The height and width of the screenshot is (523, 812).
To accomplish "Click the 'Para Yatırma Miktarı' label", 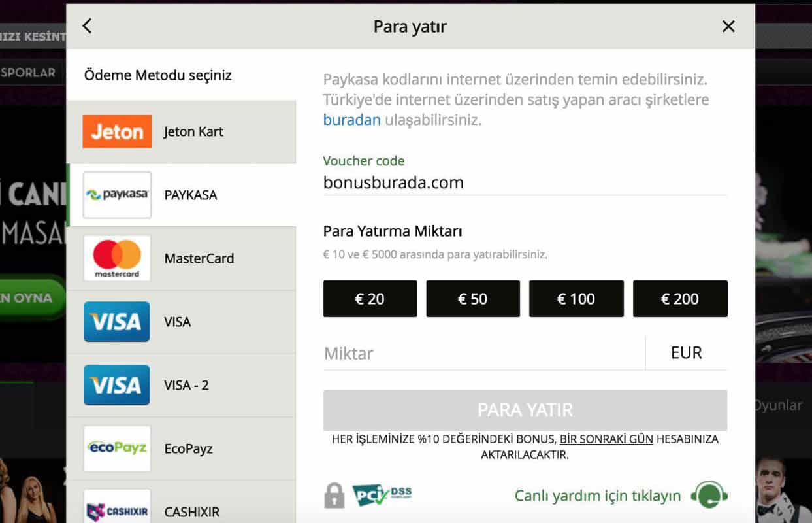I will (393, 231).
